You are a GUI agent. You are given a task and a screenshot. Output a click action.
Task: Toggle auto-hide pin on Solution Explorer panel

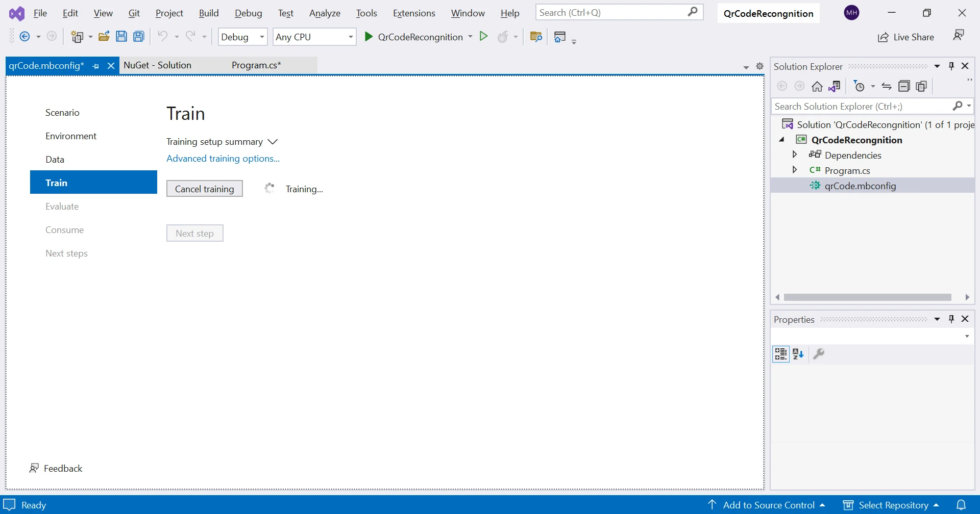pyautogui.click(x=951, y=66)
